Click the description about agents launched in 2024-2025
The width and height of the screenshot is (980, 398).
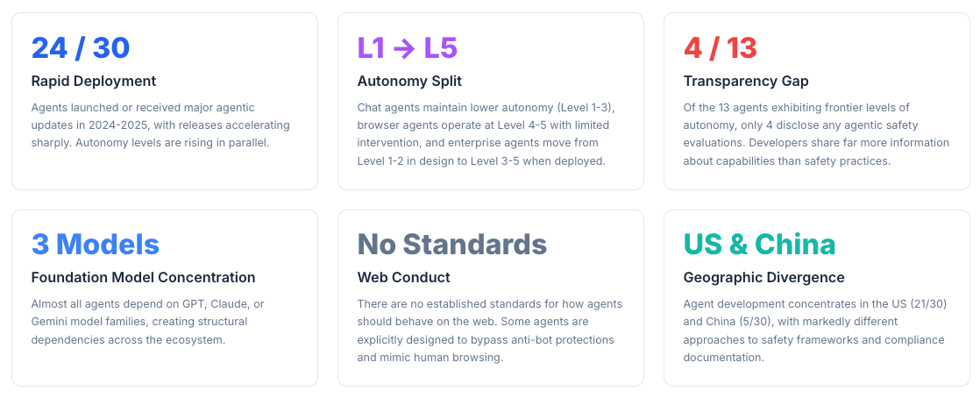[160, 125]
